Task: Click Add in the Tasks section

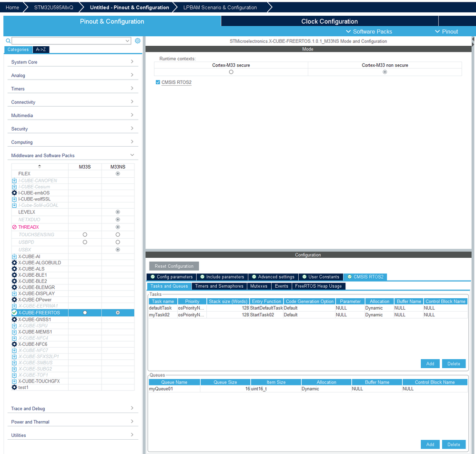Action: click(430, 363)
